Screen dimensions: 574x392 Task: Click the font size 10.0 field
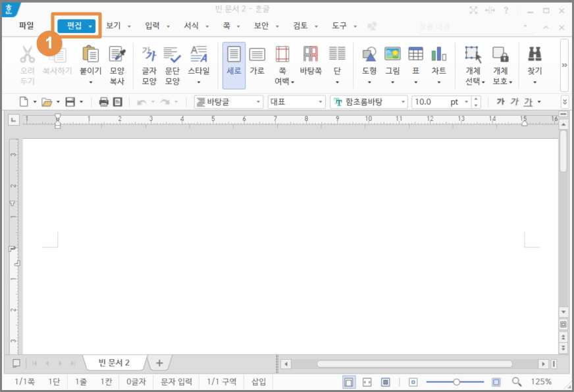[x=430, y=102]
